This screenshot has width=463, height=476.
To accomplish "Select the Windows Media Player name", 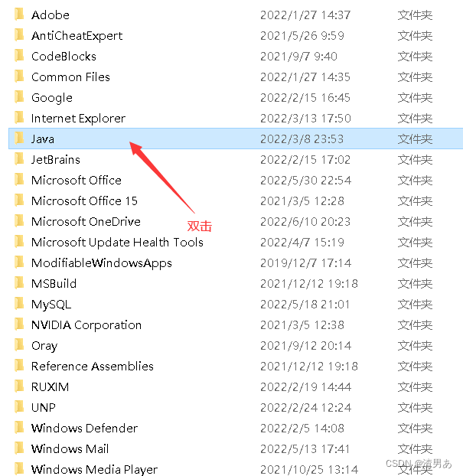I will [94, 469].
